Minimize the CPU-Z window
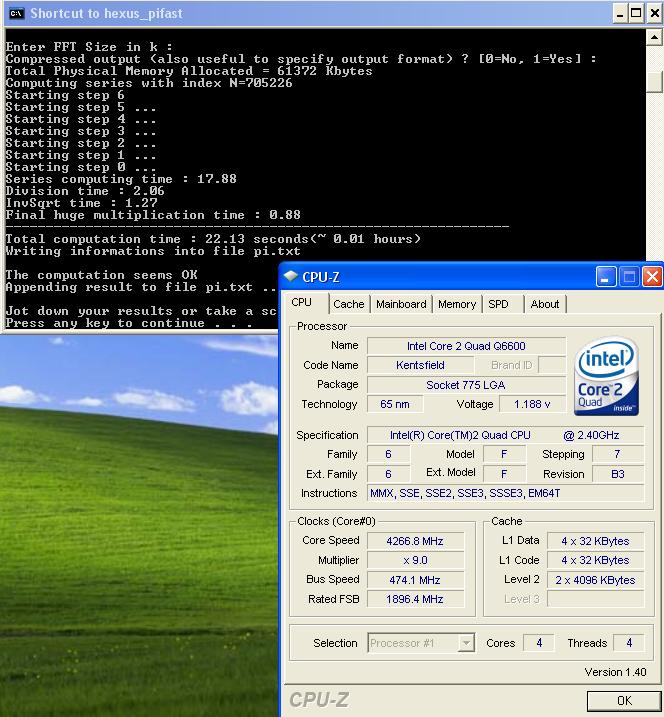Screen dimensions: 664x717 point(606,277)
